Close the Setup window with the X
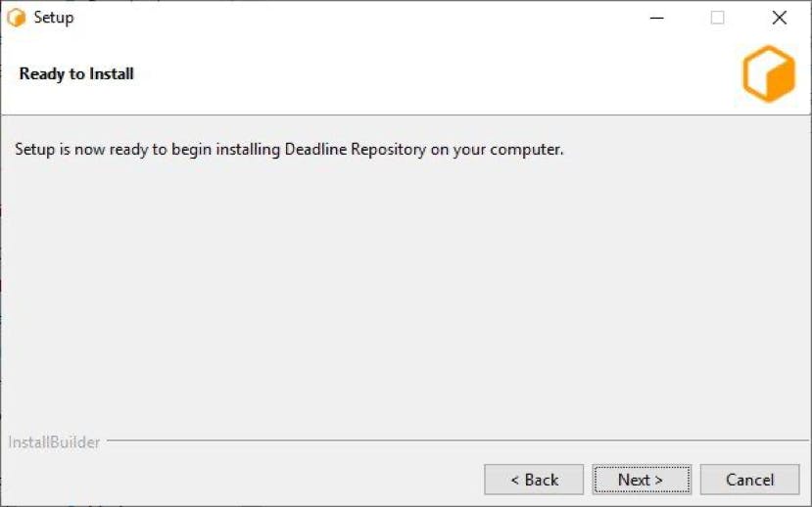The height and width of the screenshot is (507, 812). coord(780,18)
